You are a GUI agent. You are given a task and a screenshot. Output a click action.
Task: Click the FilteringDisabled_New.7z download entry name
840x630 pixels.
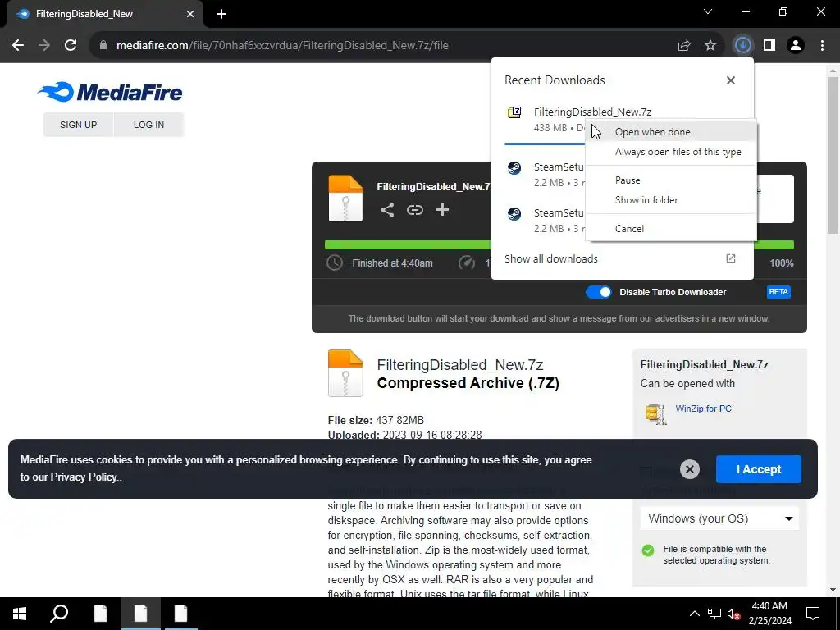coord(592,112)
